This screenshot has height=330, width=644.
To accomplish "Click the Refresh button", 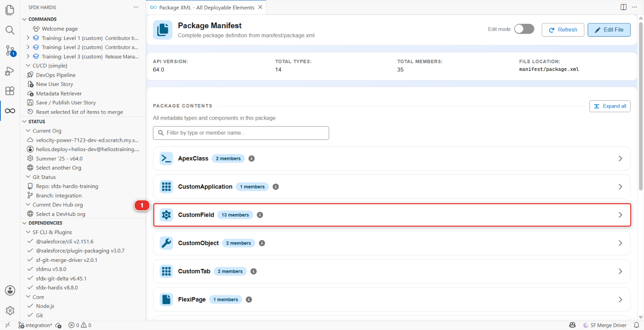I will click(563, 30).
